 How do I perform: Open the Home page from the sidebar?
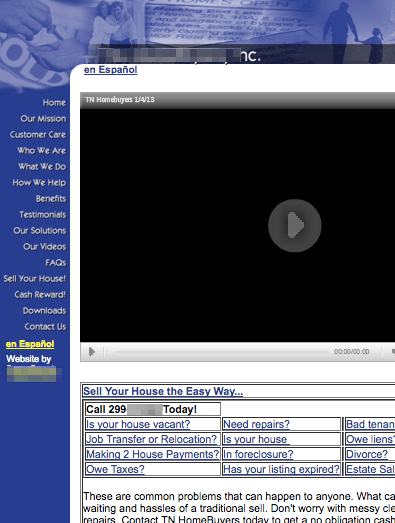(x=54, y=103)
